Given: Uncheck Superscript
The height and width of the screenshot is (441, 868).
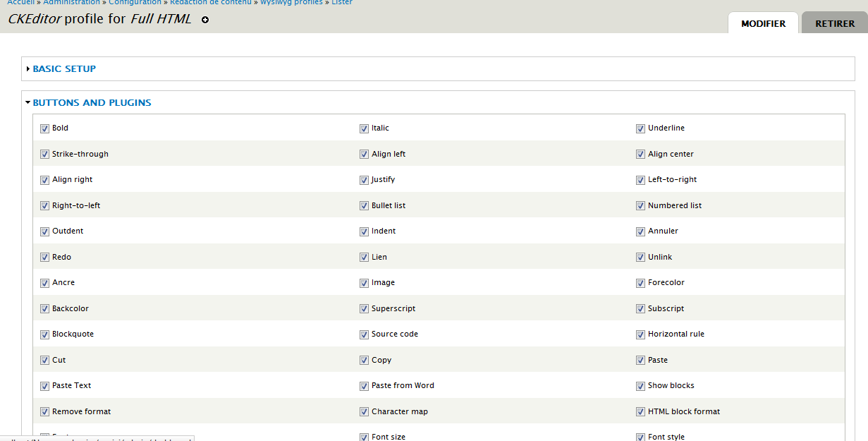Looking at the screenshot, I should [364, 309].
